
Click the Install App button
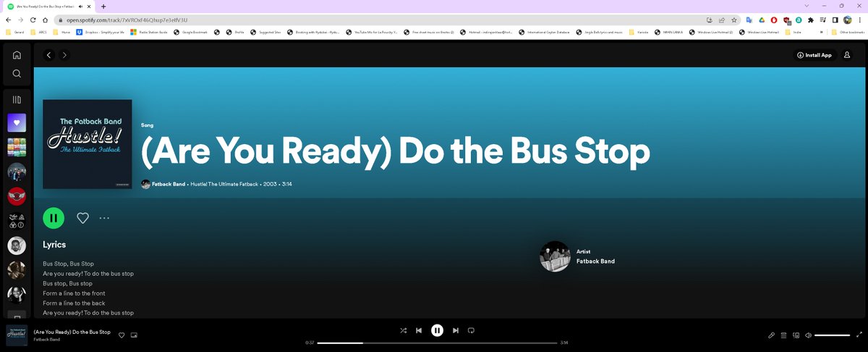coord(814,55)
